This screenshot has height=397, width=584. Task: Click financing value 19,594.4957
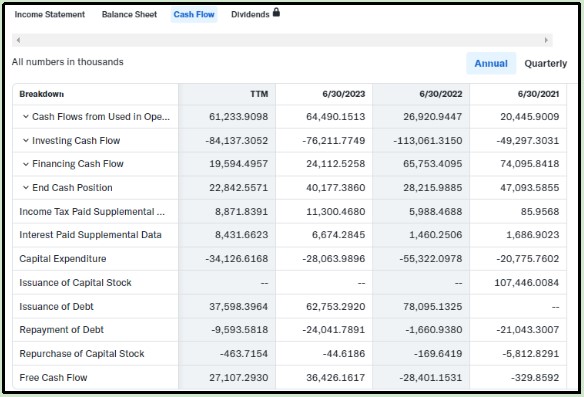tap(238, 164)
